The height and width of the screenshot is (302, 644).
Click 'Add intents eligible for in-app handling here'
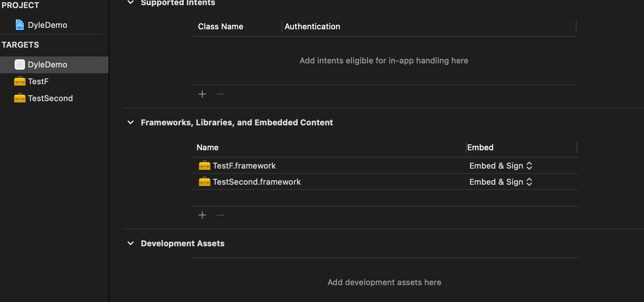pos(384,60)
